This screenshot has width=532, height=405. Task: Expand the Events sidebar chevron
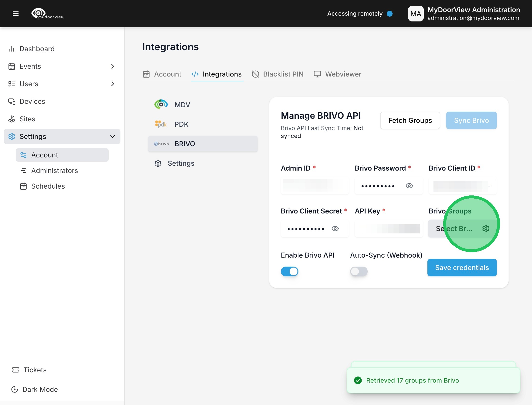click(112, 66)
